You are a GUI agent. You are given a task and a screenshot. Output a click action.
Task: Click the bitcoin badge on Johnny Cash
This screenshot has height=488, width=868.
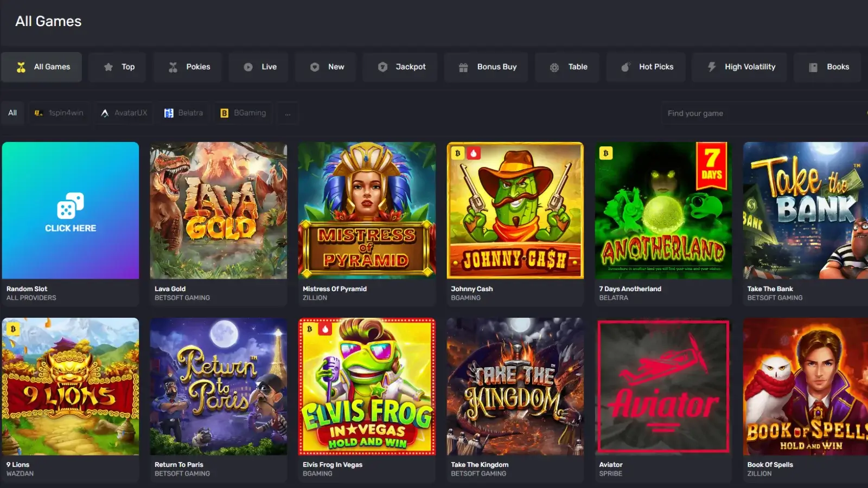458,153
